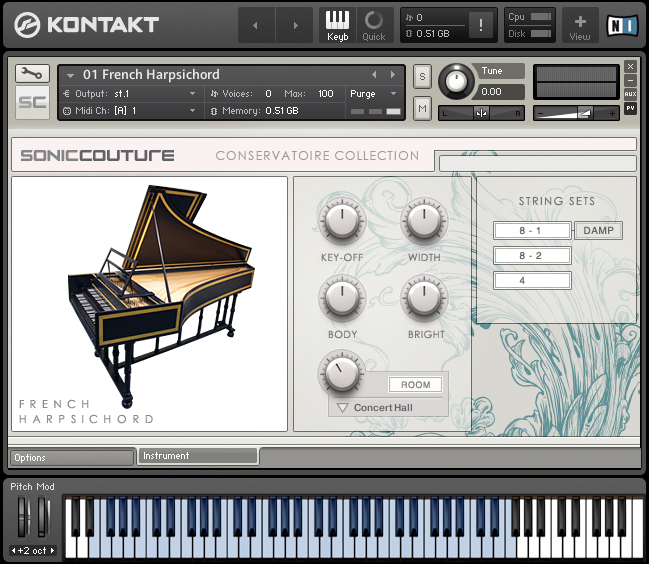Click the Mod wheel
The image size is (649, 564).
click(x=43, y=517)
